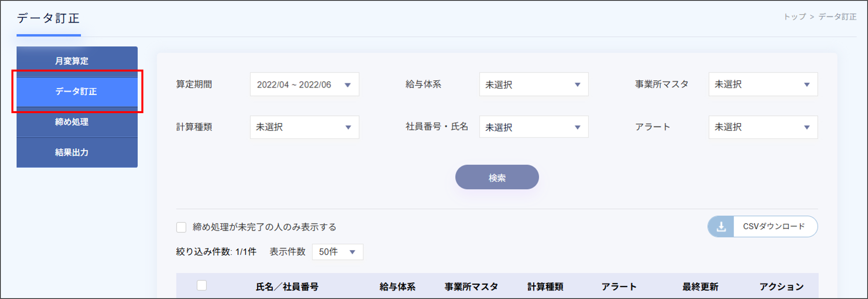Expand the 算定期間 dropdown showing 2022/04 ~ 2022/06
This screenshot has width=868, height=299.
point(304,84)
